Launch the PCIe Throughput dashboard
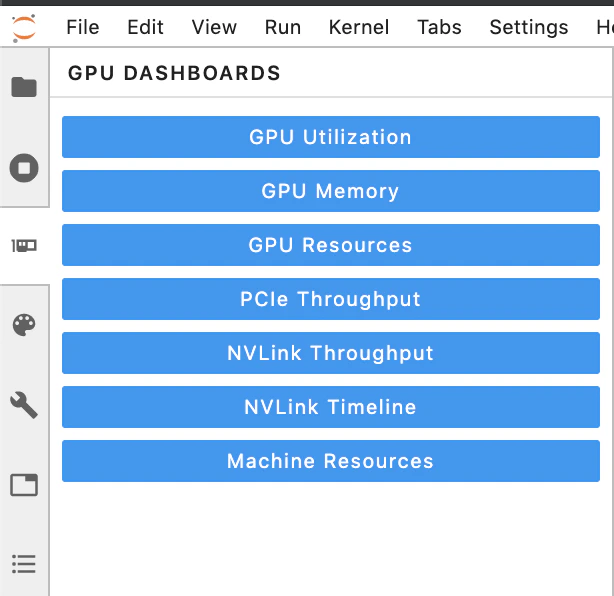The image size is (614, 596). (x=331, y=299)
